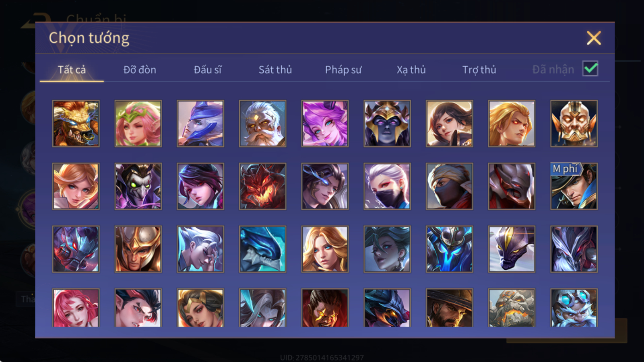Close the 'Chọn tướng' dialog
The width and height of the screenshot is (644, 362).
[x=594, y=38]
